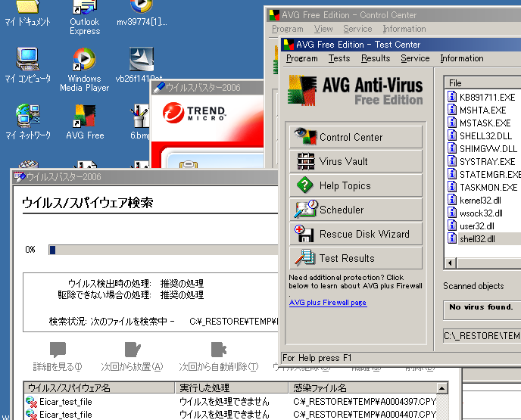Open the 6.bmp desktop file icon
The height and width of the screenshot is (420, 521).
click(139, 122)
